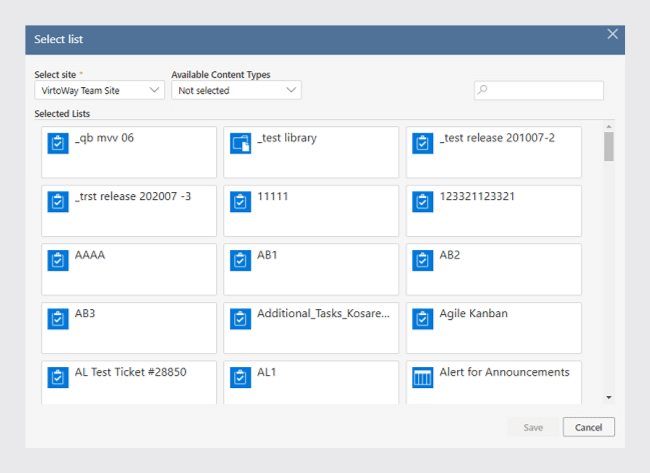Viewport: 650px width, 473px height.
Task: Click the Cancel button
Action: coord(589,427)
